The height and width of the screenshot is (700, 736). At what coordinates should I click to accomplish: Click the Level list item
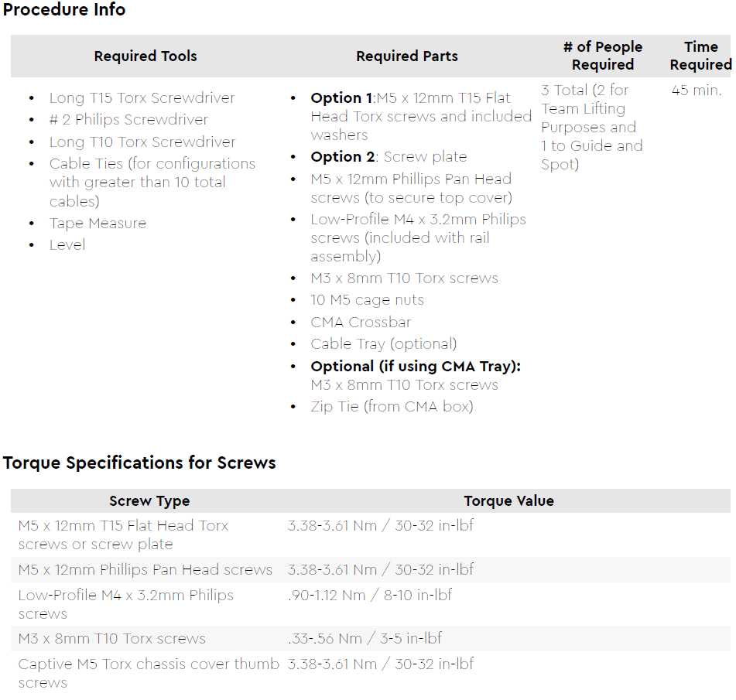pos(67,244)
